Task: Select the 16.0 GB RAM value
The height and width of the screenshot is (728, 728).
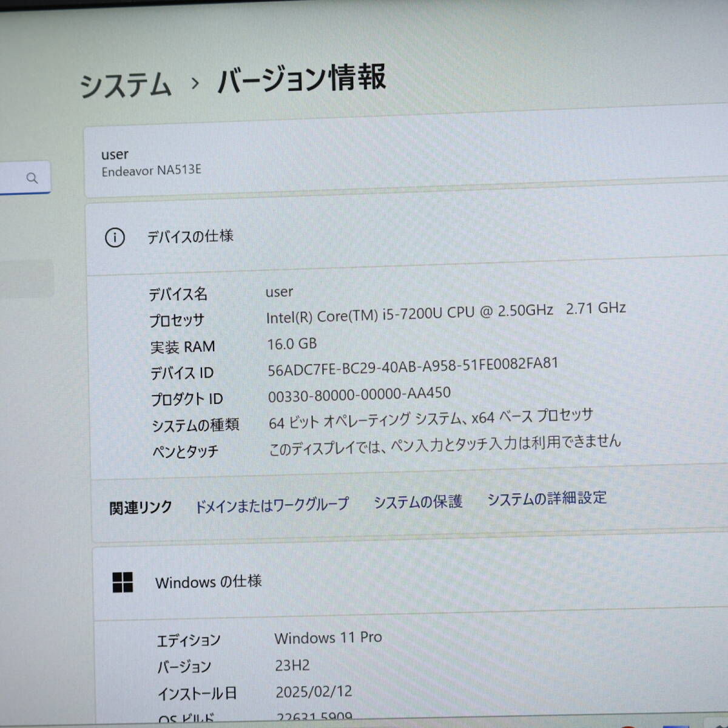Action: 292,344
